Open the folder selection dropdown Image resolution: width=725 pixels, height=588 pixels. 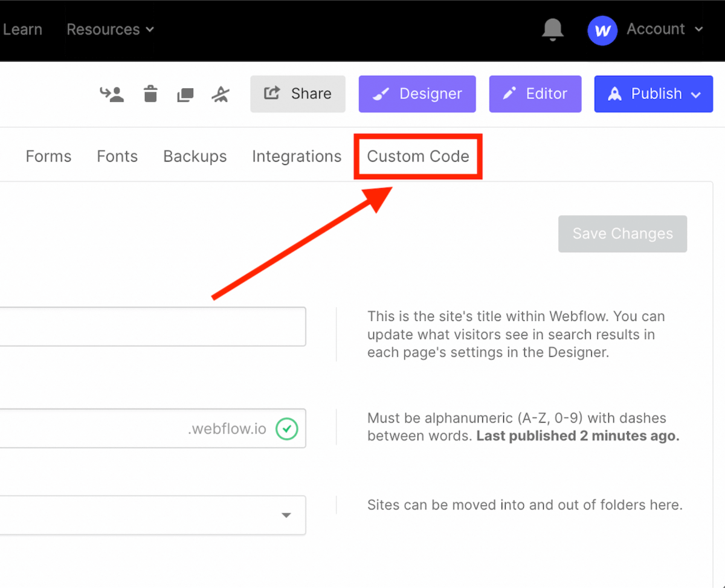pos(152,515)
